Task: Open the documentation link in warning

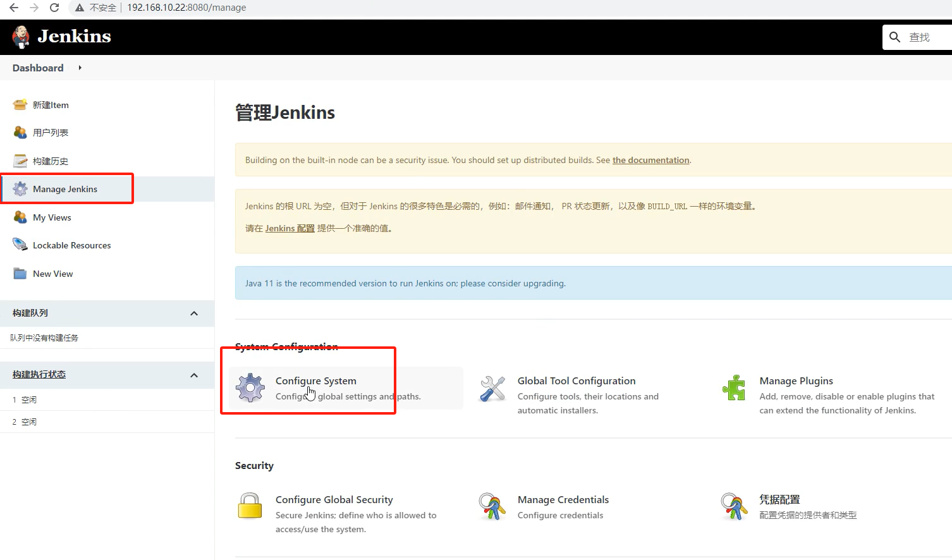Action: [650, 160]
